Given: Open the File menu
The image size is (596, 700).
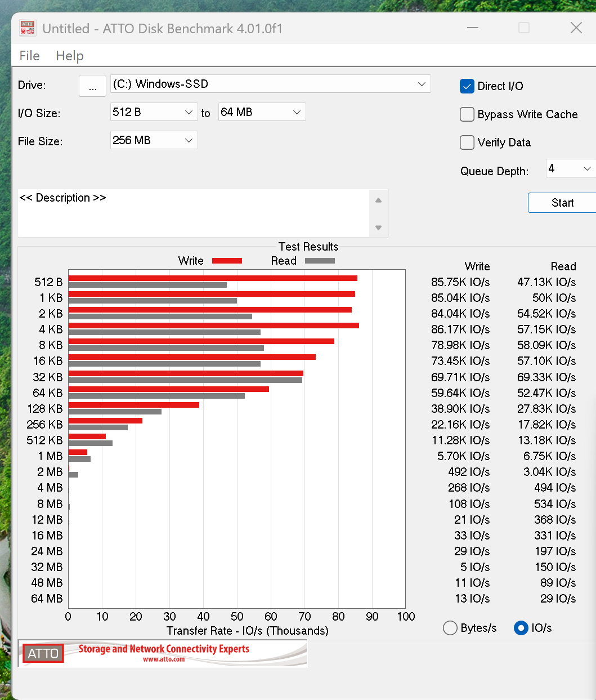Looking at the screenshot, I should click(29, 56).
